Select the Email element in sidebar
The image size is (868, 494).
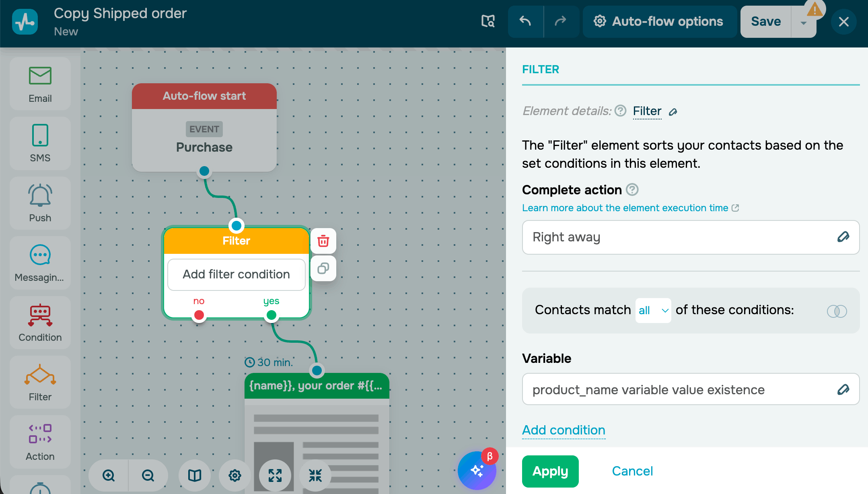(x=40, y=84)
